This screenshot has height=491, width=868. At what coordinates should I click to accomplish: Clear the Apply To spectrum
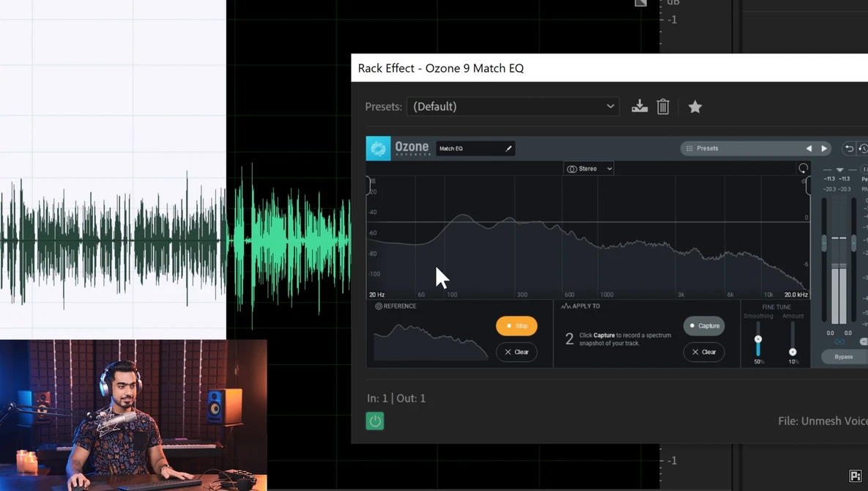(x=704, y=352)
